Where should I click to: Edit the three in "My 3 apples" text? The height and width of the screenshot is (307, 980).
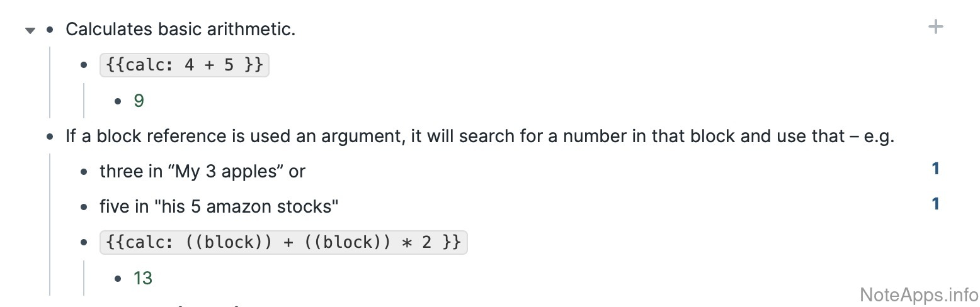(202, 172)
